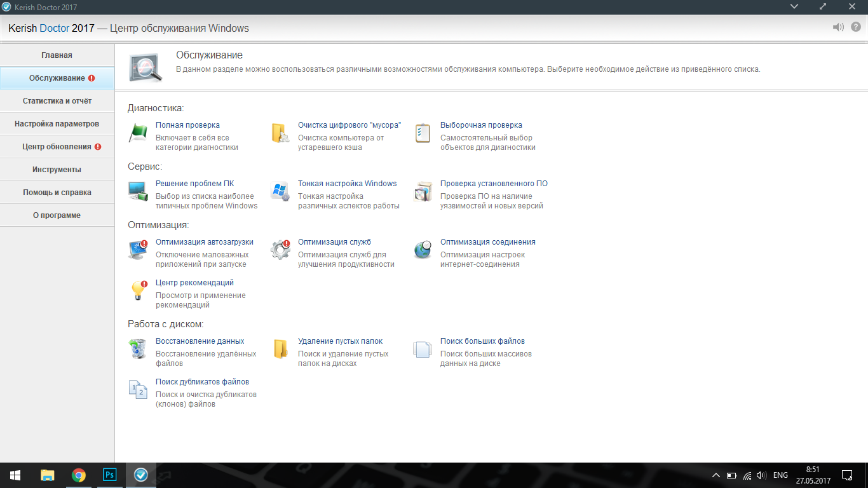Click the folder icon for Очистка цифрового мусора
868x488 pixels.
tap(281, 133)
